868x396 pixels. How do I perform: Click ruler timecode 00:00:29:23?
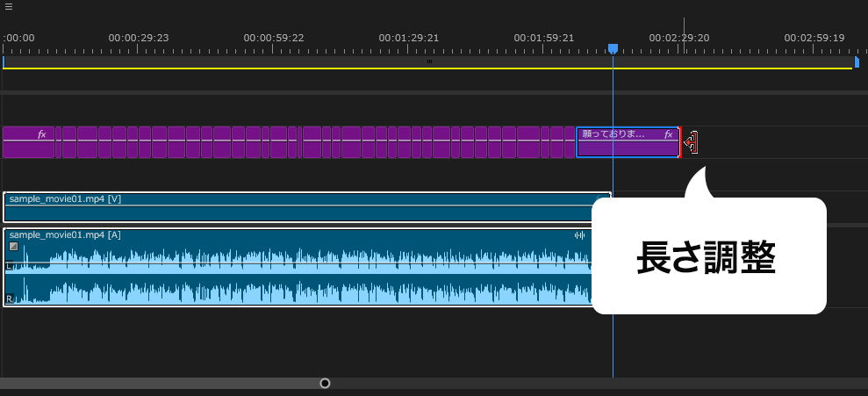[139, 39]
